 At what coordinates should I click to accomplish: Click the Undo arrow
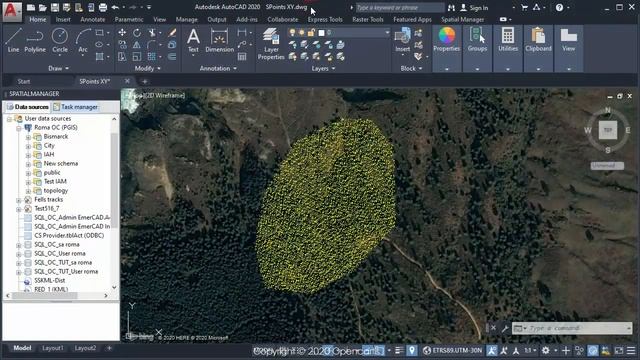(115, 7)
